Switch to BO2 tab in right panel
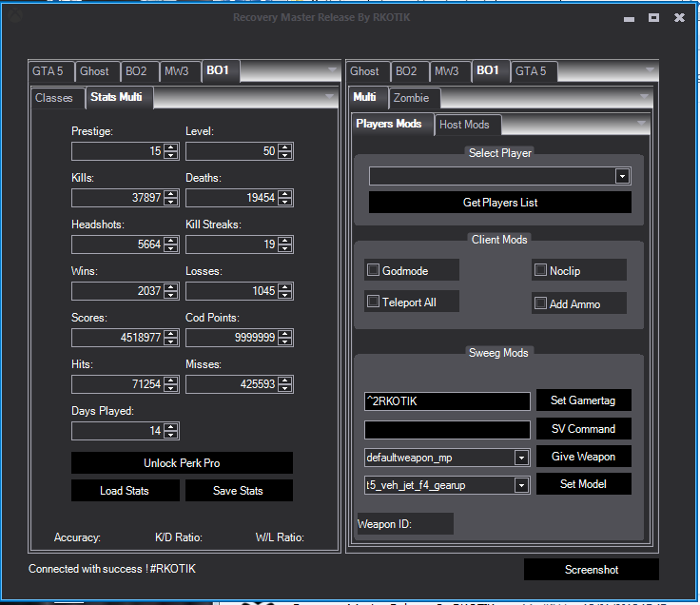This screenshot has width=700, height=605. point(410,71)
